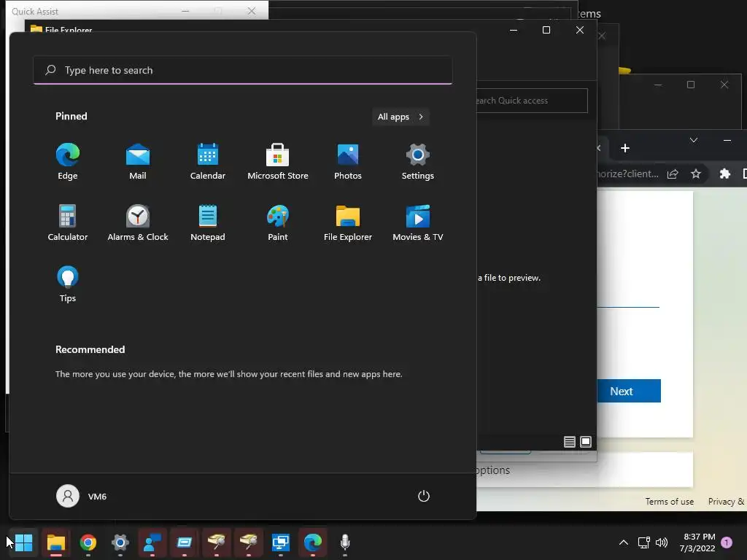
Task: Click the power button in Start menu
Action: point(424,496)
